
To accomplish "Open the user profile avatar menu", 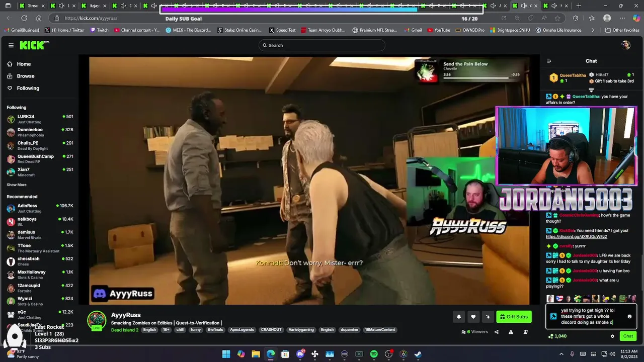I will click(x=626, y=45).
